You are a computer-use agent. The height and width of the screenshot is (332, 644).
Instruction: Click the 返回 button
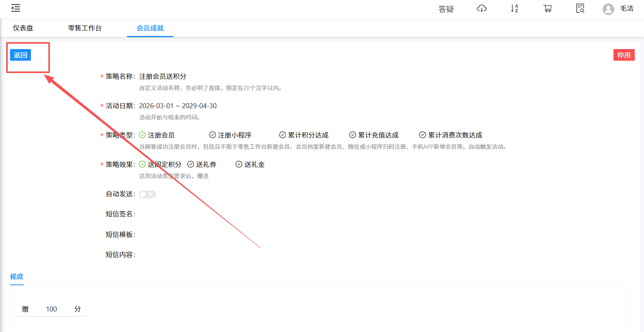point(20,55)
